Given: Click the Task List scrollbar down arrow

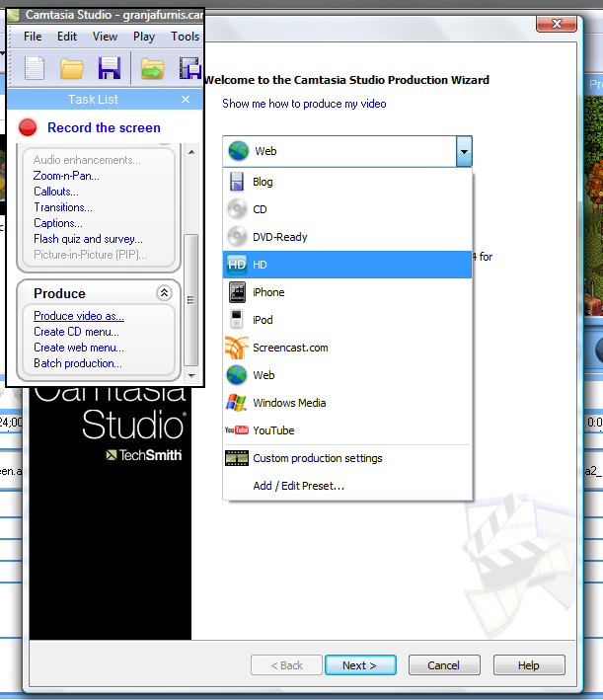Looking at the screenshot, I should [x=191, y=375].
